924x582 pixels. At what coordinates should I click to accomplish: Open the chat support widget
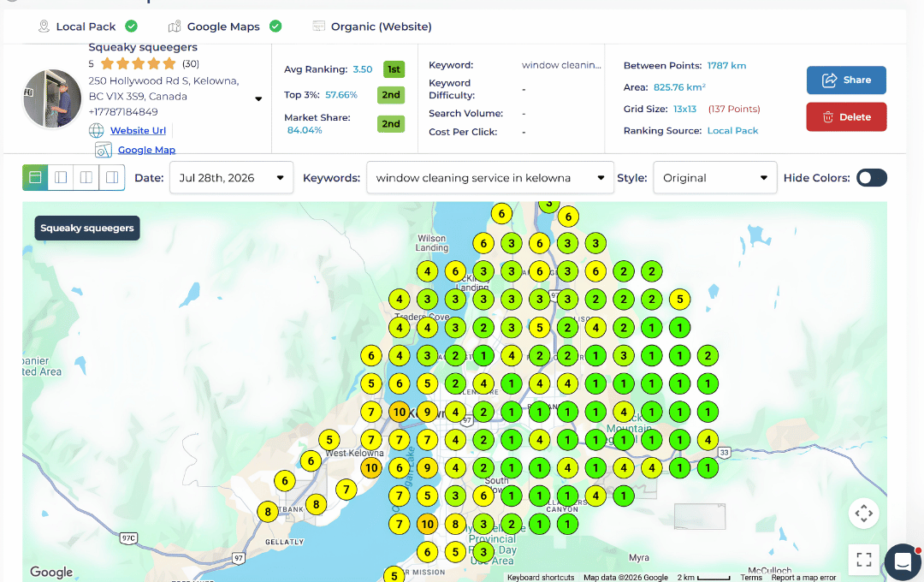(x=903, y=562)
